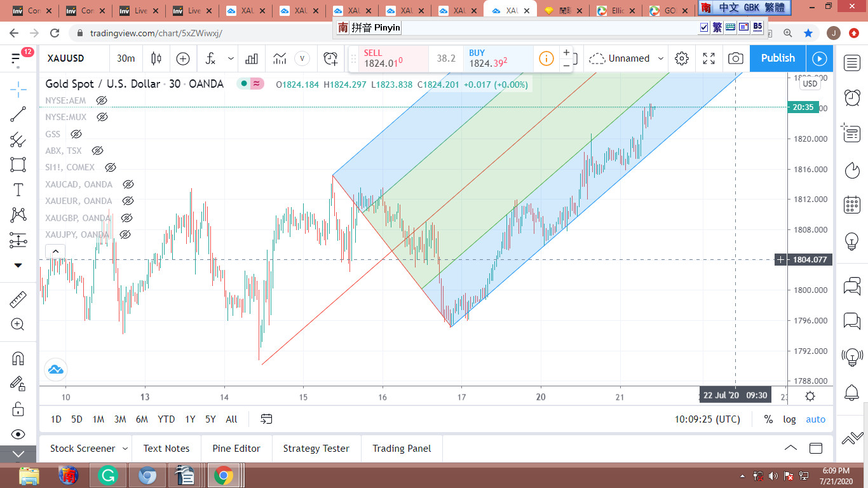Open the economic calendar sidebar icon

851,205
